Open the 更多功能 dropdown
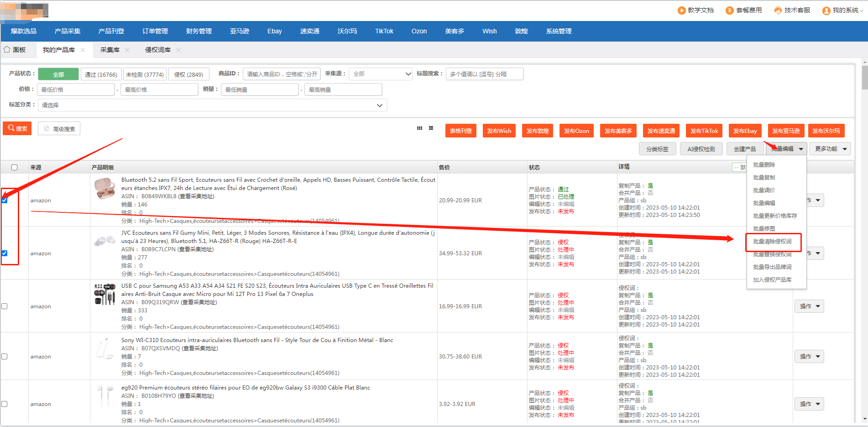The width and height of the screenshot is (868, 427). (x=830, y=149)
